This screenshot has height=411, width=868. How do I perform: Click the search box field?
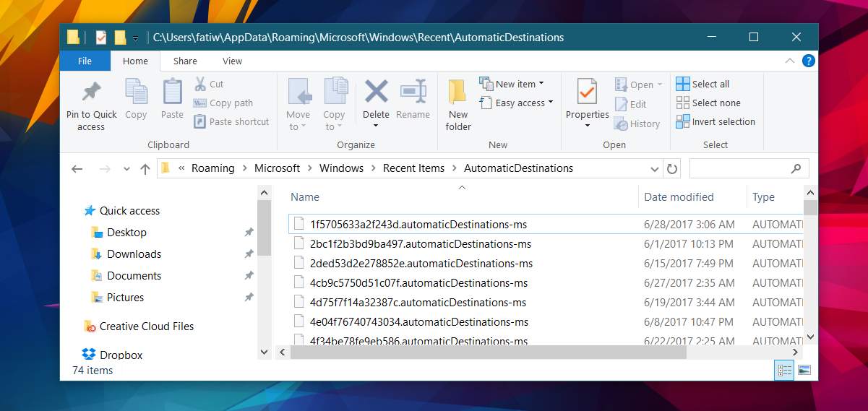point(749,168)
